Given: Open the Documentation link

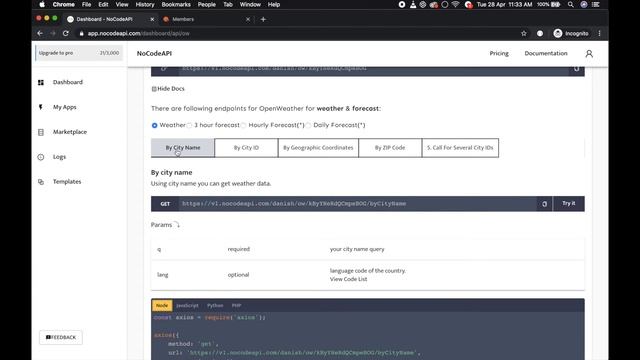Looking at the screenshot, I should point(546,53).
